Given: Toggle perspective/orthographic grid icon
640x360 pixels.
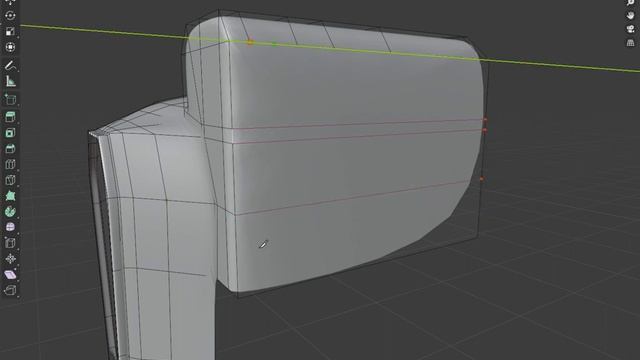Looking at the screenshot, I should 630,42.
